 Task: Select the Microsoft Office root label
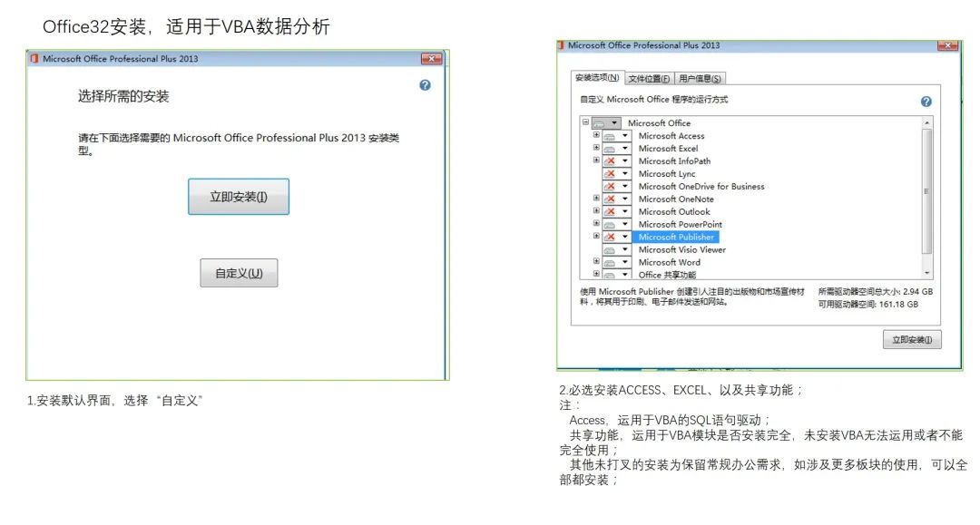659,123
